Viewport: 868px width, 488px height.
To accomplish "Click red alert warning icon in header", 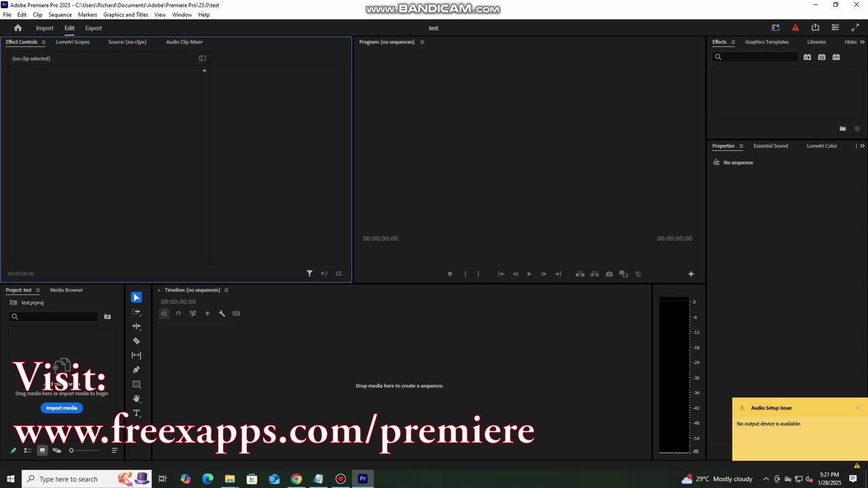I will [795, 28].
